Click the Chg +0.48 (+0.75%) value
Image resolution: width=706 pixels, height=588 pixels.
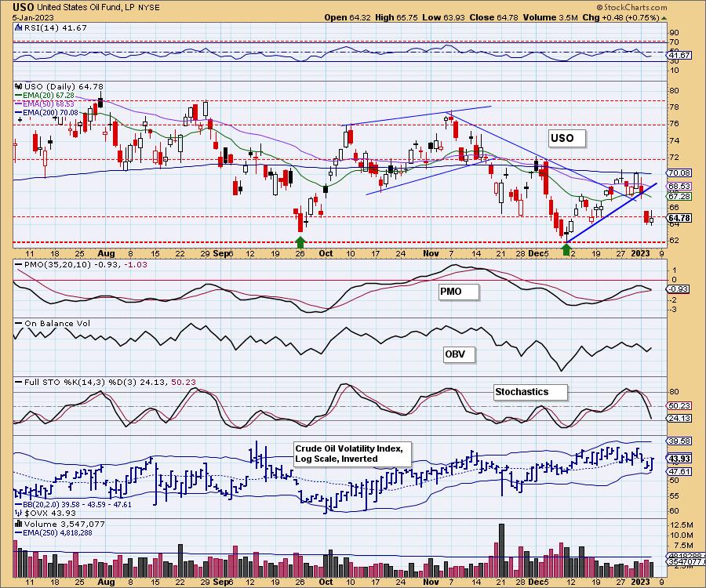coord(621,17)
